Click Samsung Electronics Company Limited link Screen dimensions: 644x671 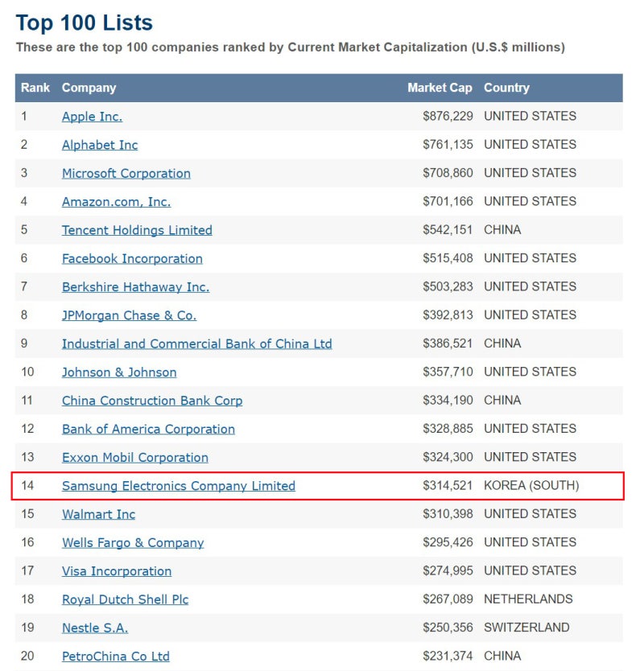click(179, 486)
